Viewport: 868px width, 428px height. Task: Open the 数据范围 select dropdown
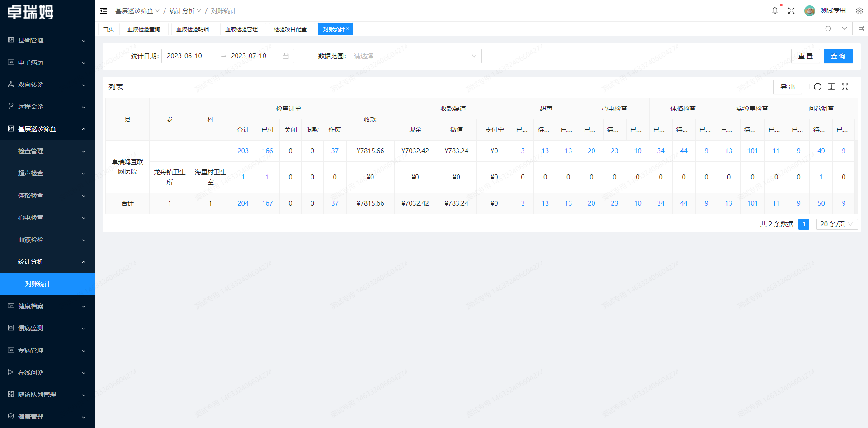tap(415, 56)
